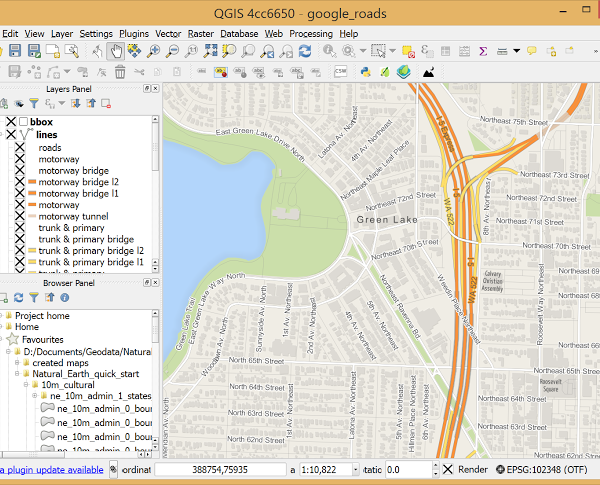This screenshot has width=600, height=485.
Task: Open the attribute table icon
Action: 445,51
